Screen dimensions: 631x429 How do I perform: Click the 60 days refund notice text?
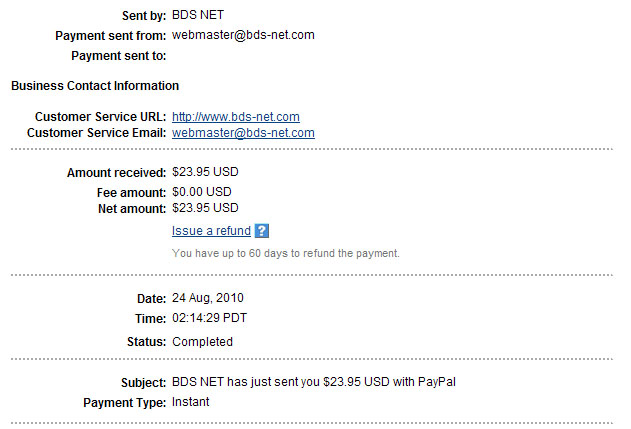tap(285, 253)
